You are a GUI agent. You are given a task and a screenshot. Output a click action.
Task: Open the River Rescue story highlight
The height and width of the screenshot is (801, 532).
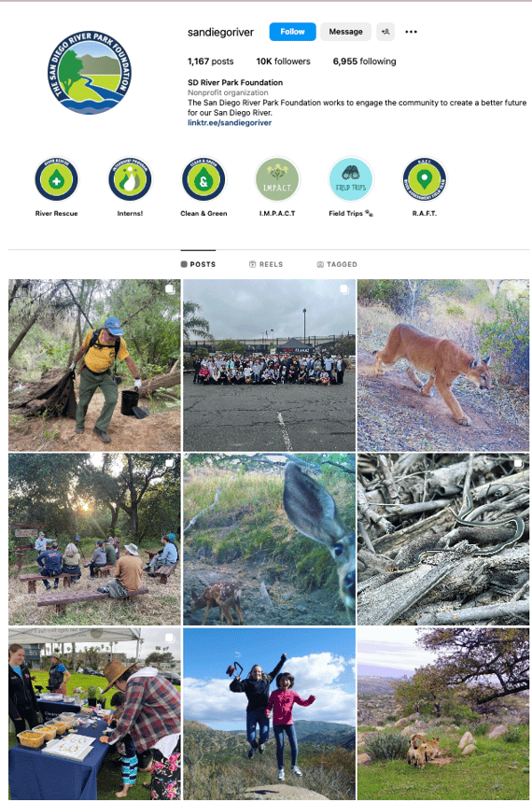57,179
